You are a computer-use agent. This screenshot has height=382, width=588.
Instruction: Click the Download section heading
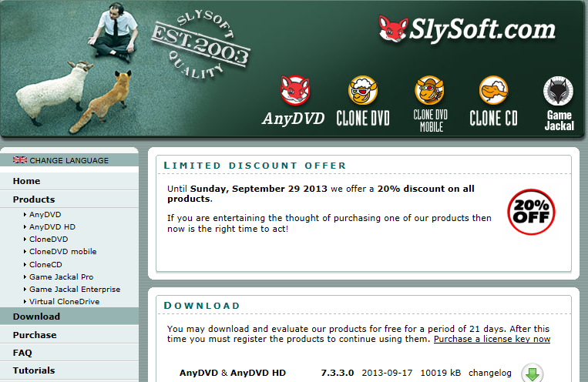pyautogui.click(x=202, y=306)
